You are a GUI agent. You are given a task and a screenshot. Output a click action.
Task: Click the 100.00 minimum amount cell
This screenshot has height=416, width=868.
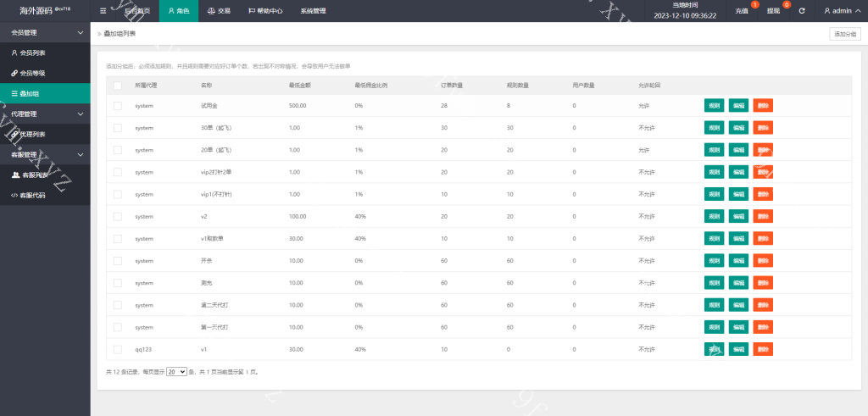coord(298,216)
